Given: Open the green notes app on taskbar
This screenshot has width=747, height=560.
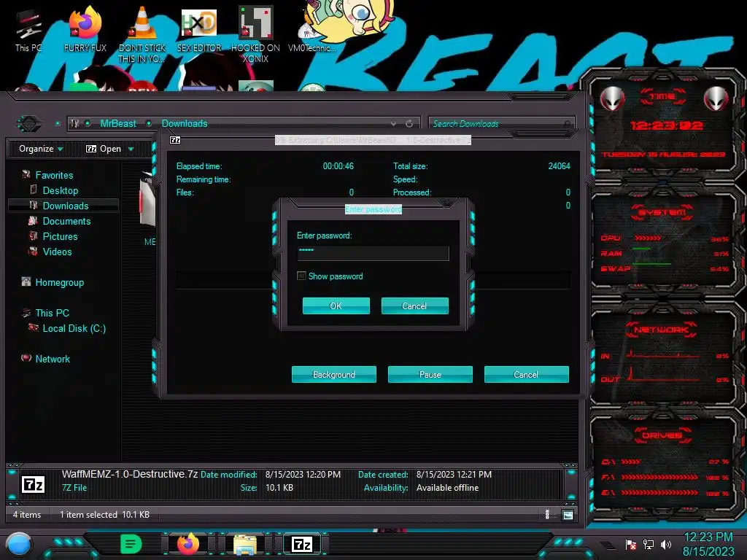Looking at the screenshot, I should point(131,544).
